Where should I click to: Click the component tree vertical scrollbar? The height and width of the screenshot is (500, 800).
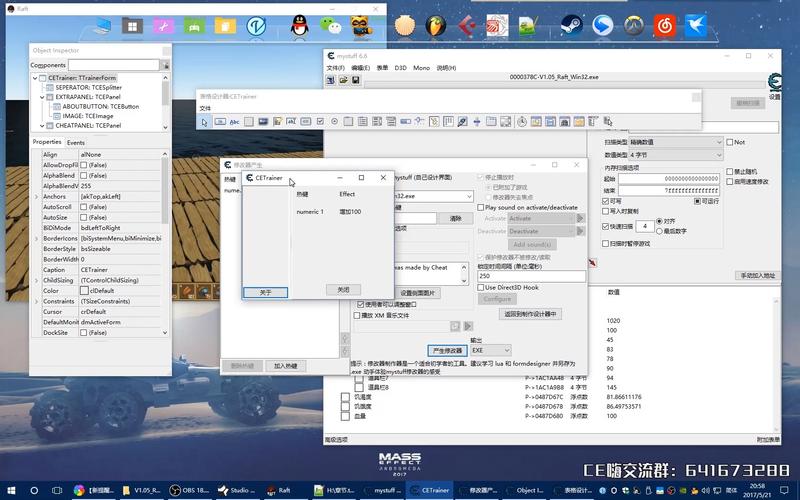click(165, 102)
